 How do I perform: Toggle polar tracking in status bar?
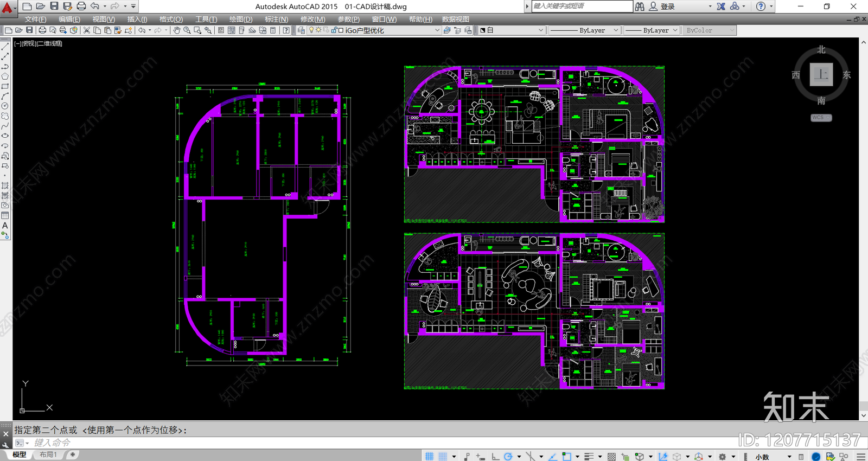[508, 457]
